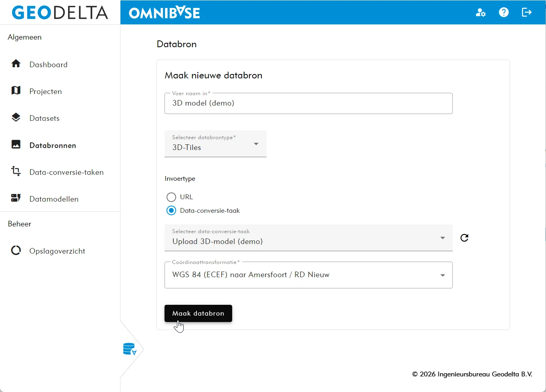Click the Maak databron button
Screen dimensions: 546x392
(x=198, y=313)
